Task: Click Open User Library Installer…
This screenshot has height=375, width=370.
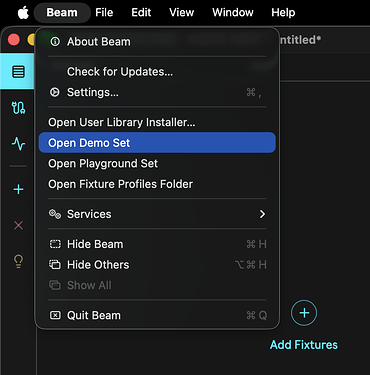Action: pyautogui.click(x=157, y=122)
